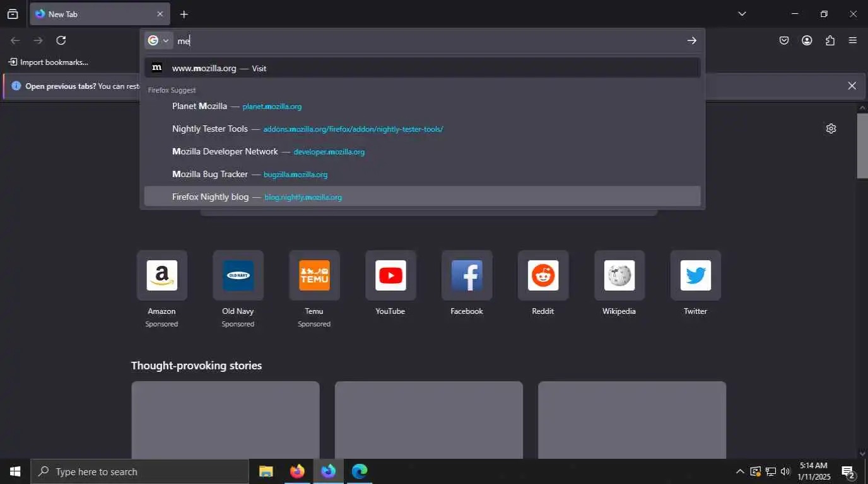Select Mozilla Bug Tracker suggestion
The height and width of the screenshot is (484, 868).
click(x=422, y=174)
